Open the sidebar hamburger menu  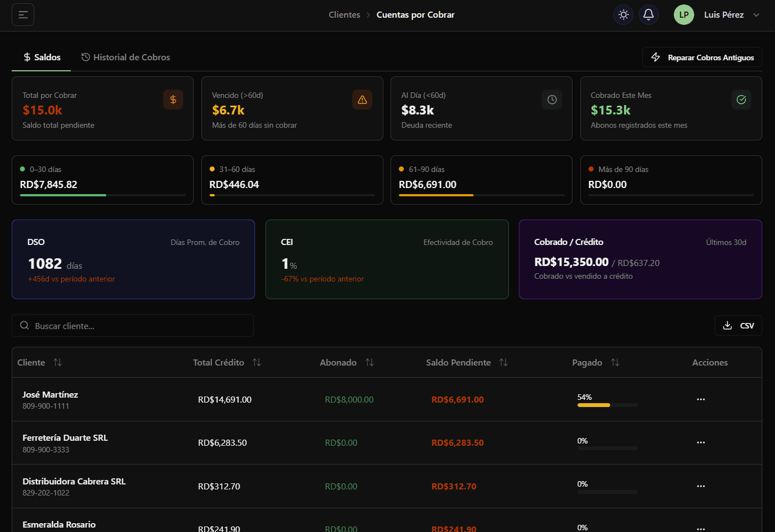(x=23, y=15)
